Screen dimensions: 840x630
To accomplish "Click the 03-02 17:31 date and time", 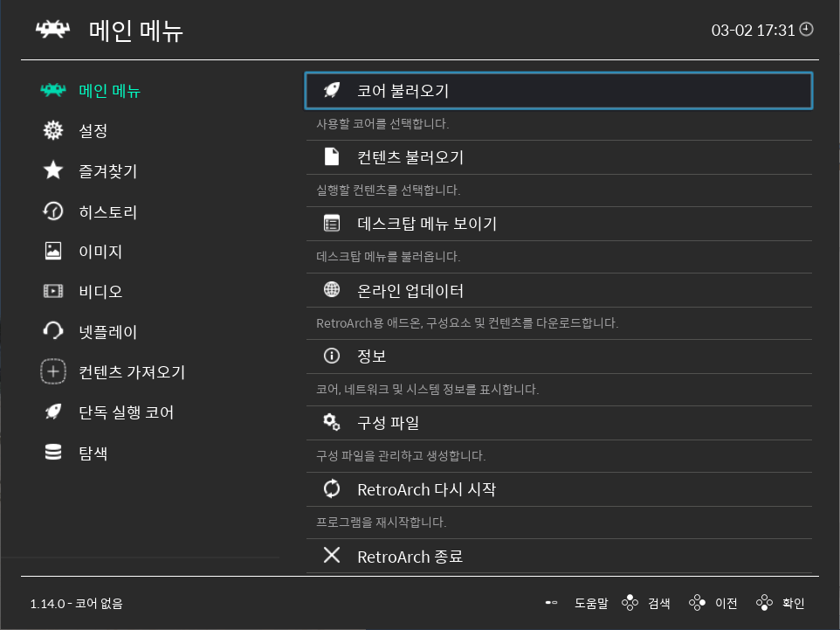I will (x=753, y=30).
